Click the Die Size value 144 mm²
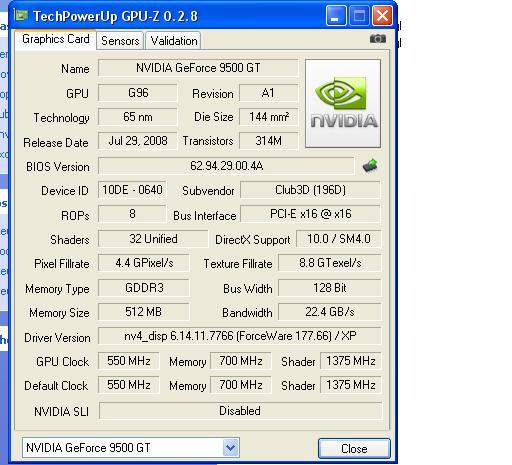The width and height of the screenshot is (512, 465). (x=269, y=117)
